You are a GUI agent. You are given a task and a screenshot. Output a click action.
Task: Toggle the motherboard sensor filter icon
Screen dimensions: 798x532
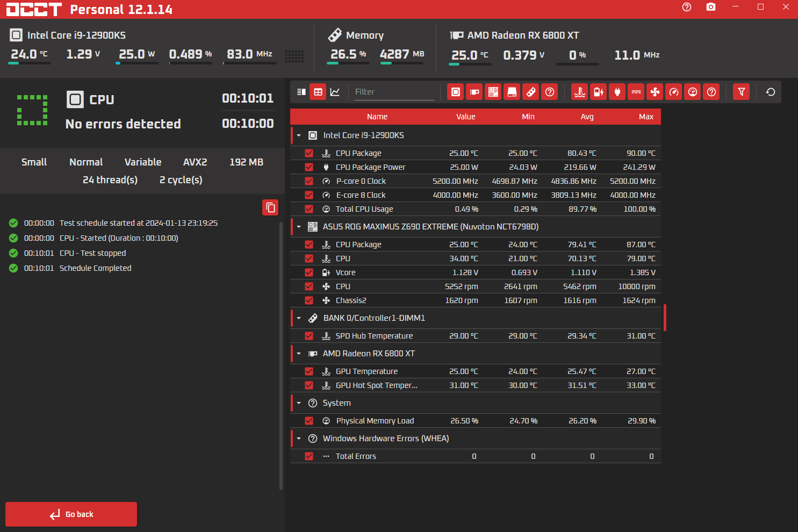[x=493, y=92]
